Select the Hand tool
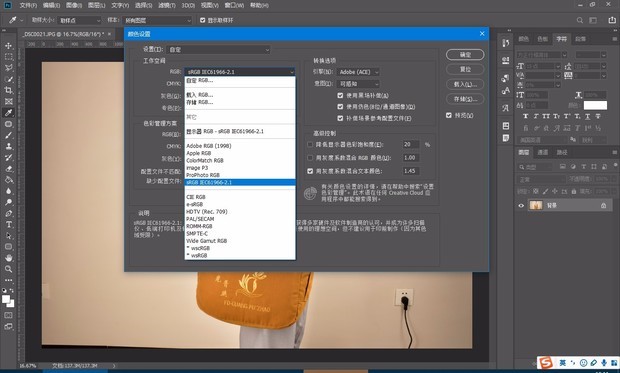 [8, 258]
